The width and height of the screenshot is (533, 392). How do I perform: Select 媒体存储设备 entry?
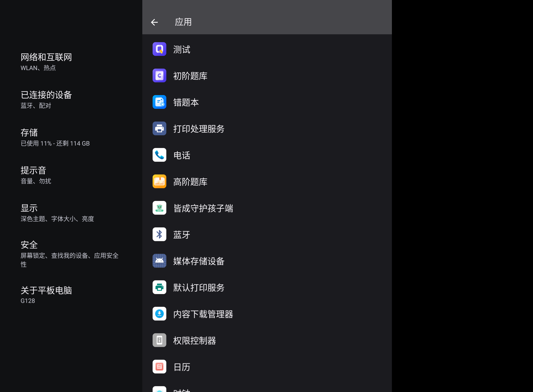click(267, 261)
